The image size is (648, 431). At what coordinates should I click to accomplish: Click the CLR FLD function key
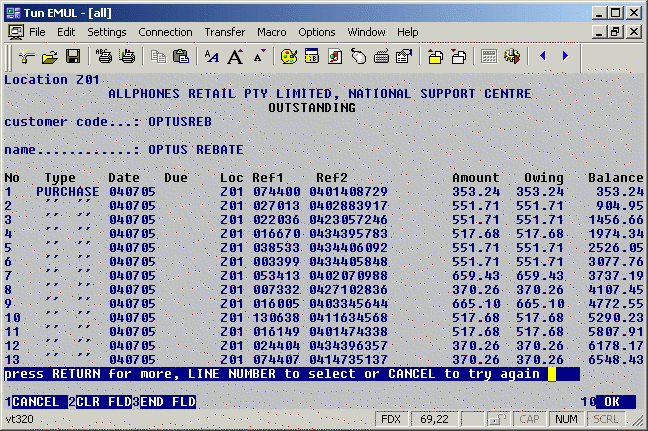pos(103,402)
